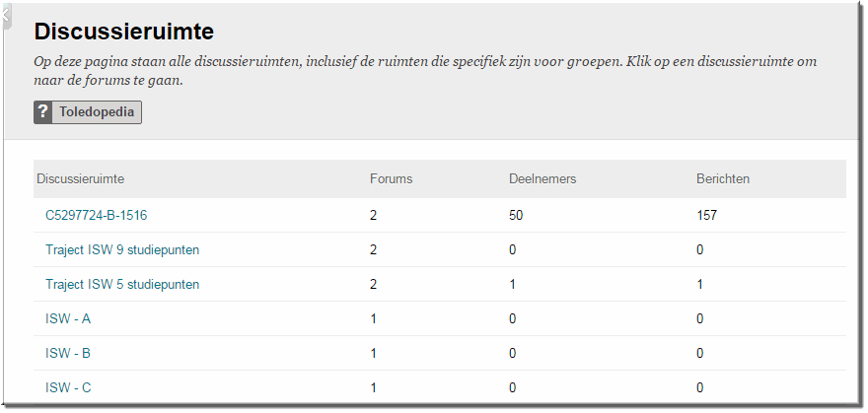Click forums count for C5297724-B-1516
This screenshot has width=868, height=413.
click(x=374, y=216)
